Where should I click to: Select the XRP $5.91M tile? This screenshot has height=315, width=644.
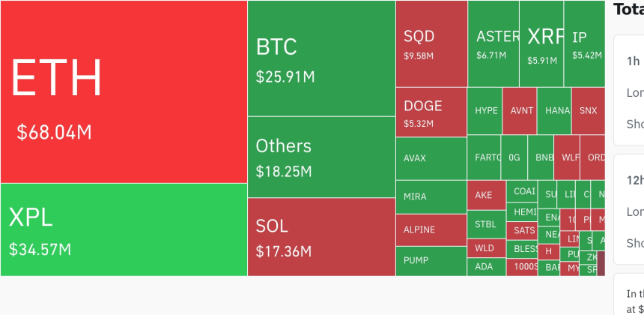click(x=541, y=43)
